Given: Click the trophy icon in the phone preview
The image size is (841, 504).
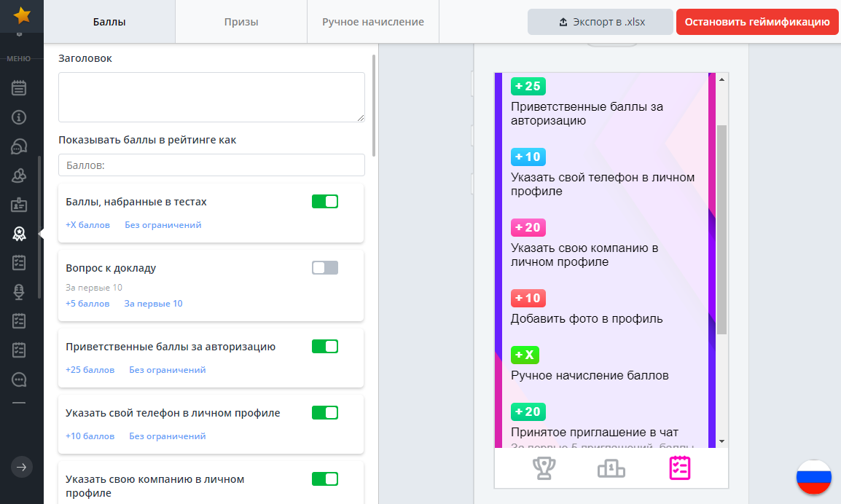Looking at the screenshot, I should pos(543,468).
